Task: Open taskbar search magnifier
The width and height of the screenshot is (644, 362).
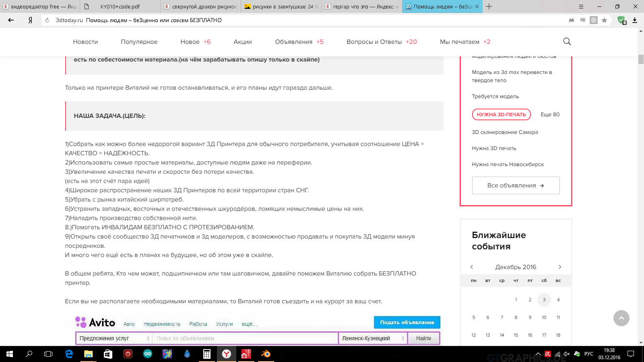Action: coord(29,354)
